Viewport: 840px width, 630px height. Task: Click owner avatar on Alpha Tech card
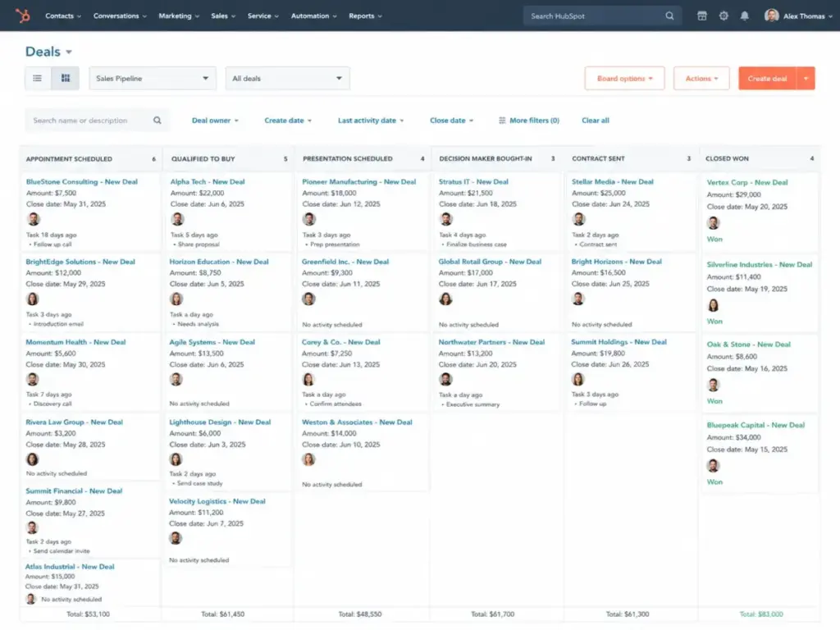[177, 219]
